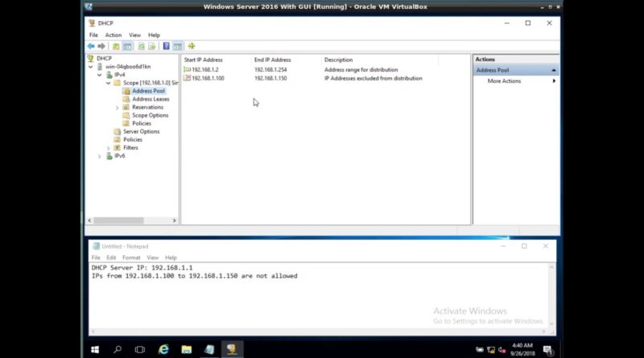Open Notepad's Edit menu
Screen dimensions: 644x358
[111, 257]
